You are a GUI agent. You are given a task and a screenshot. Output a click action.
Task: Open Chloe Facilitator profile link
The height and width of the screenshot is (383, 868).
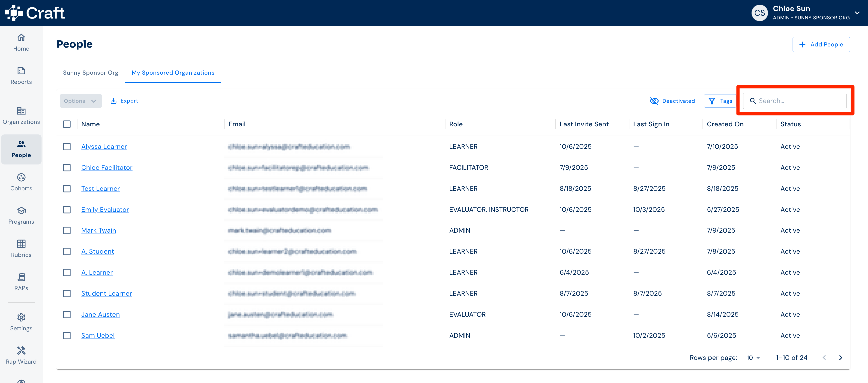[106, 167]
